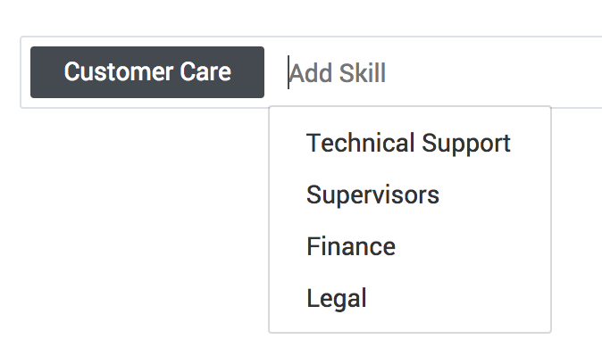This screenshot has width=602, height=364.
Task: Click the first suggestion, Technical Support
Action: 408,144
